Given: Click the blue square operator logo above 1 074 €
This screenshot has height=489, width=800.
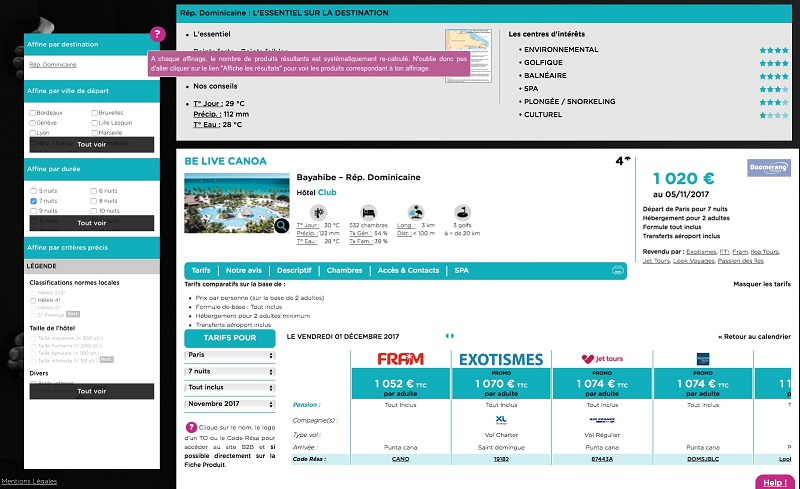Looking at the screenshot, I should [703, 359].
